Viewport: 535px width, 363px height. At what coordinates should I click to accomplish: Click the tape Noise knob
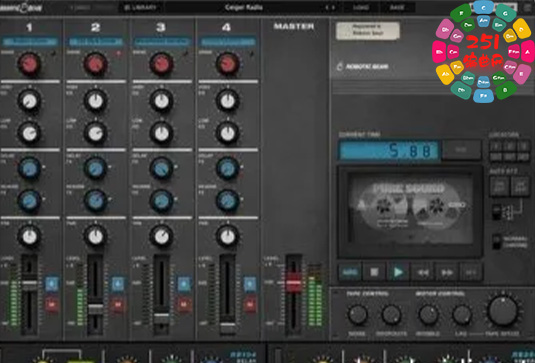(357, 315)
